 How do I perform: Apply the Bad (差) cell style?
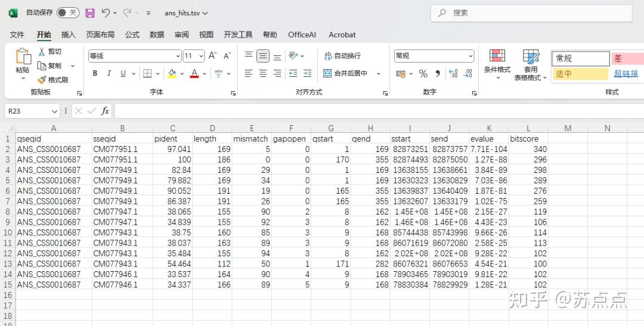pyautogui.click(x=627, y=58)
